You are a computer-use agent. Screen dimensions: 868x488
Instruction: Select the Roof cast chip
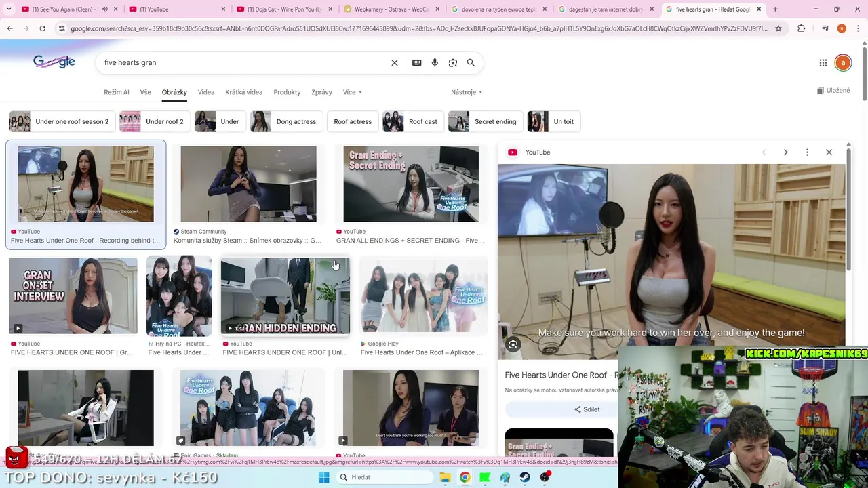[412, 121]
